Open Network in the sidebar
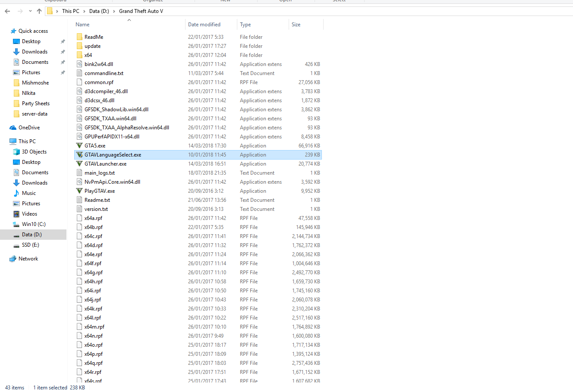573x392 pixels. pyautogui.click(x=28, y=259)
